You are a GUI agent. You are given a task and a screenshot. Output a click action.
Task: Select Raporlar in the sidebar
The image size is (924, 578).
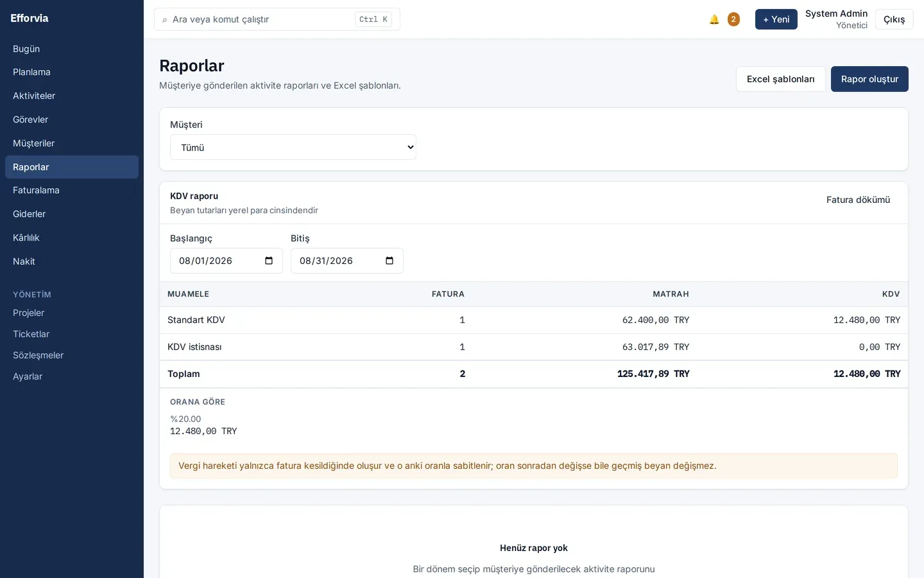(72, 167)
